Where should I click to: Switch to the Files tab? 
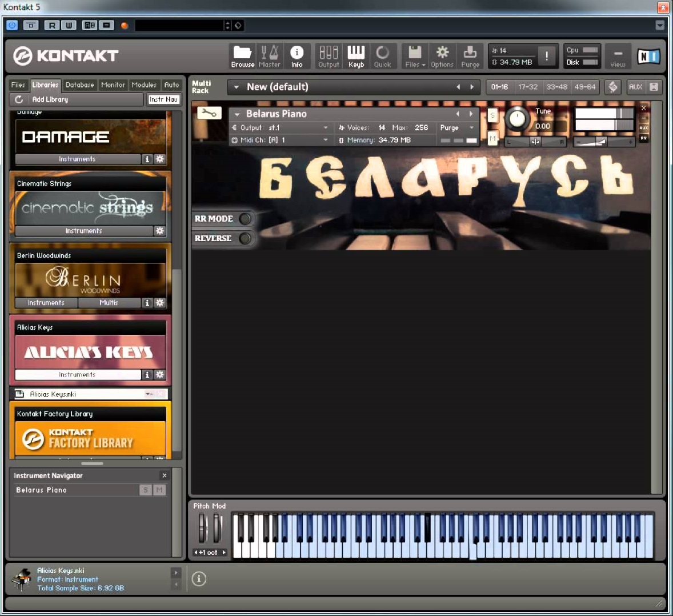point(18,85)
